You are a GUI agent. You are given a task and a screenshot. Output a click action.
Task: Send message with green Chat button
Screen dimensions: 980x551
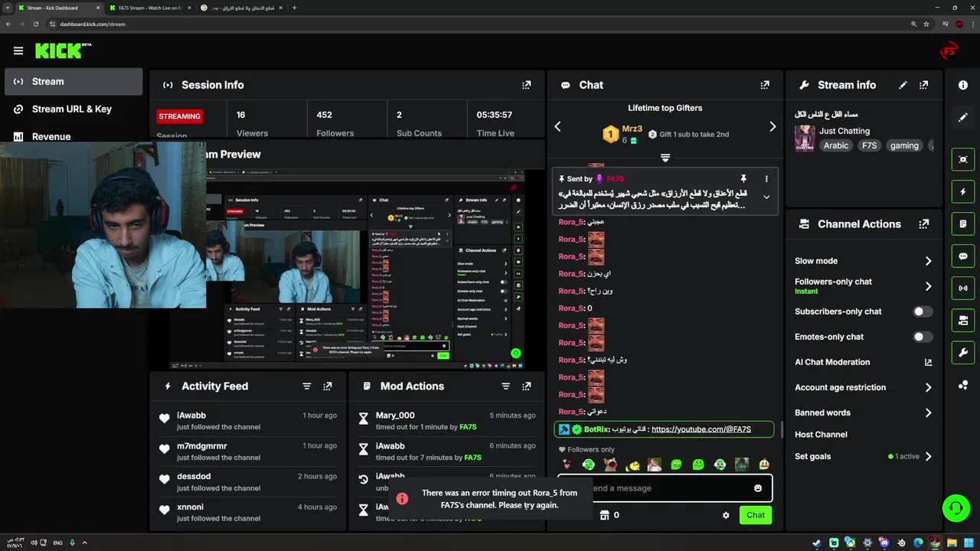[756, 515]
